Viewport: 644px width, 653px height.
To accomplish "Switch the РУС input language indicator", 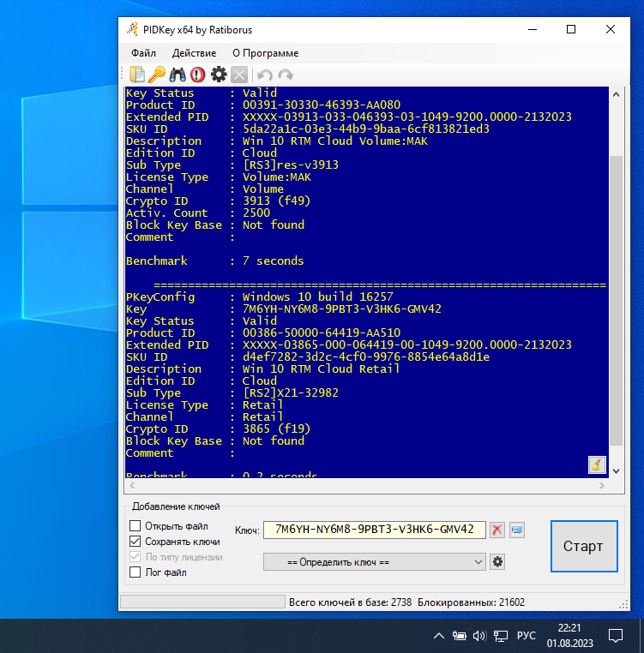I will [x=527, y=636].
